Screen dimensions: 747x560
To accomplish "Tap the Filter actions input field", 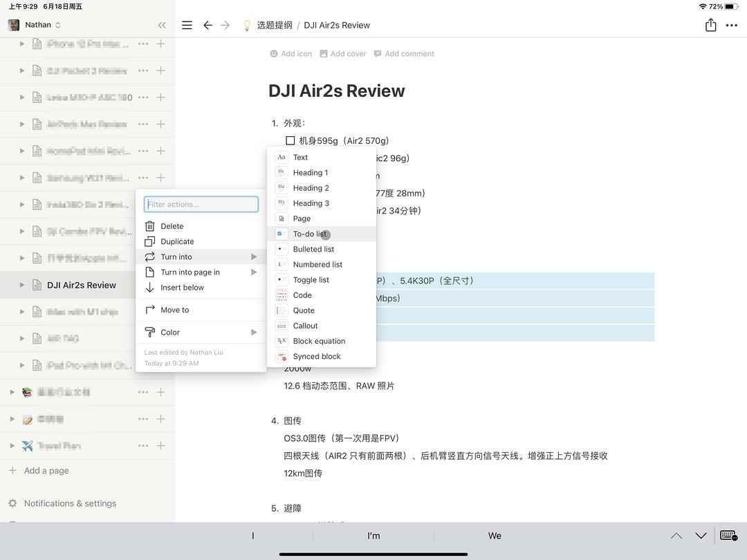I will [x=201, y=204].
